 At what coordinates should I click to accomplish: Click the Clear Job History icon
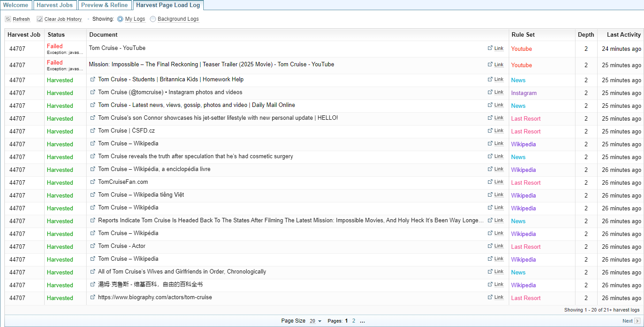[40, 19]
